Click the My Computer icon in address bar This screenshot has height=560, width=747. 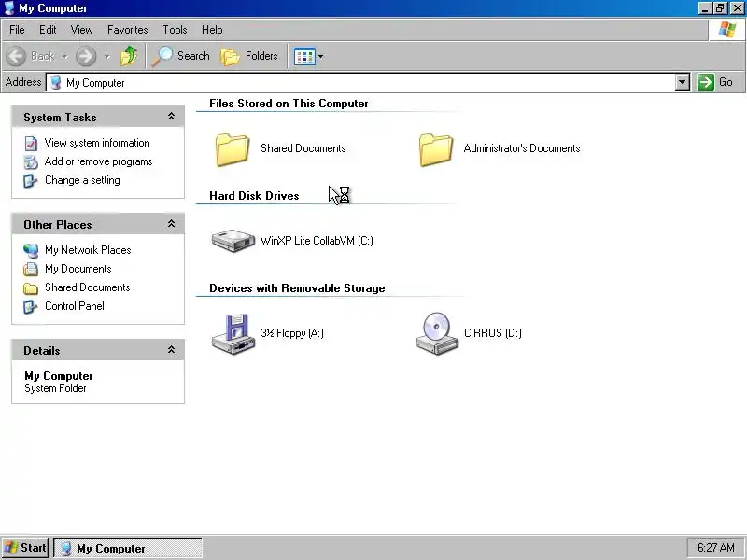[x=56, y=82]
